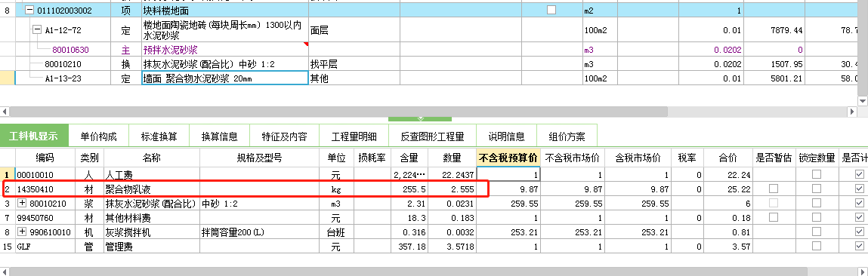This screenshot has width=868, height=276.
Task: Collapse the A1-12-72 quota row
Action: pos(37,30)
